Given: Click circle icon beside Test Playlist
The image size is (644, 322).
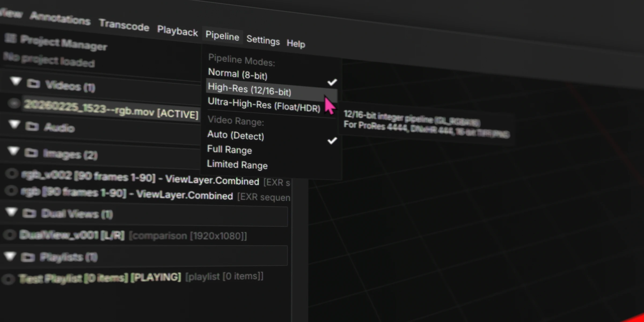Looking at the screenshot, I should (8, 279).
